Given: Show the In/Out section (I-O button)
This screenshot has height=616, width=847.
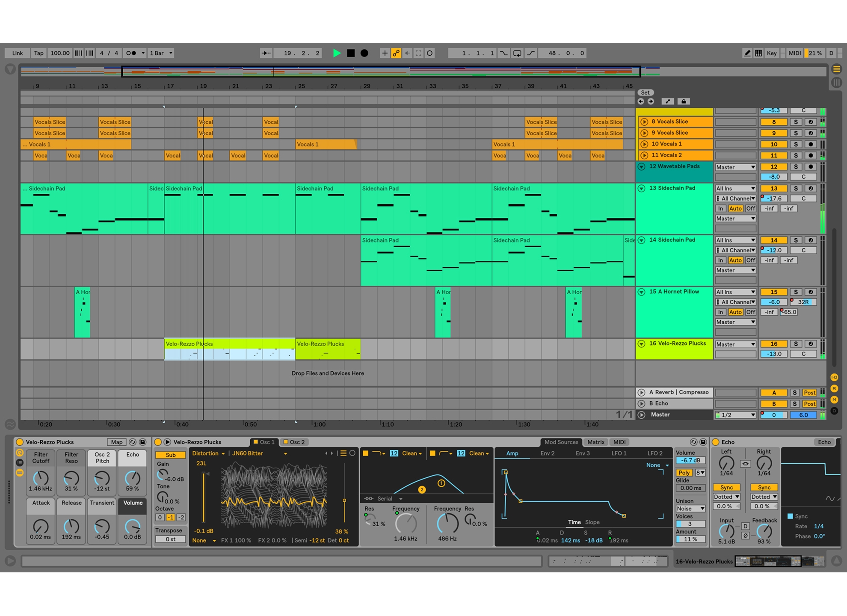Looking at the screenshot, I should pyautogui.click(x=834, y=377).
